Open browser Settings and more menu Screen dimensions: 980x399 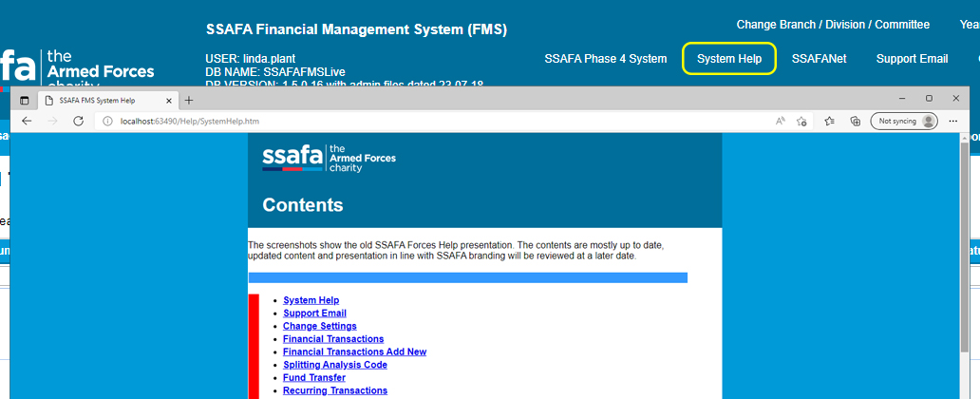click(953, 121)
